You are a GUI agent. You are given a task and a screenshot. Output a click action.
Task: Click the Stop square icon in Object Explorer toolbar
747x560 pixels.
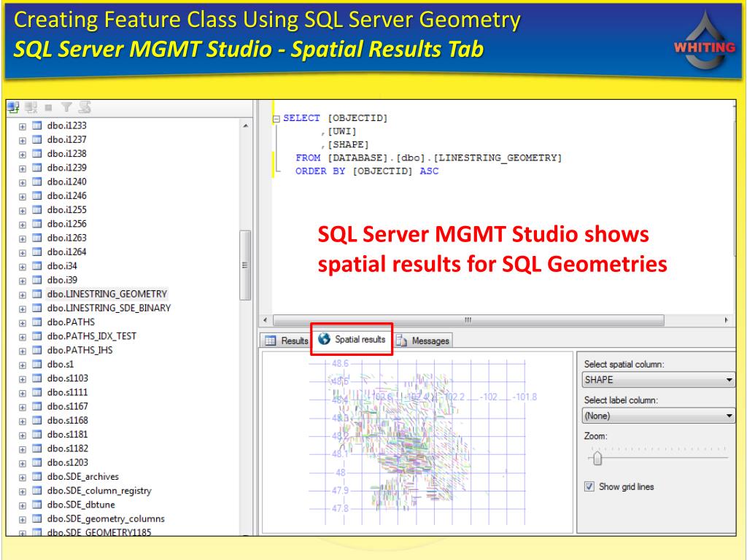49,108
